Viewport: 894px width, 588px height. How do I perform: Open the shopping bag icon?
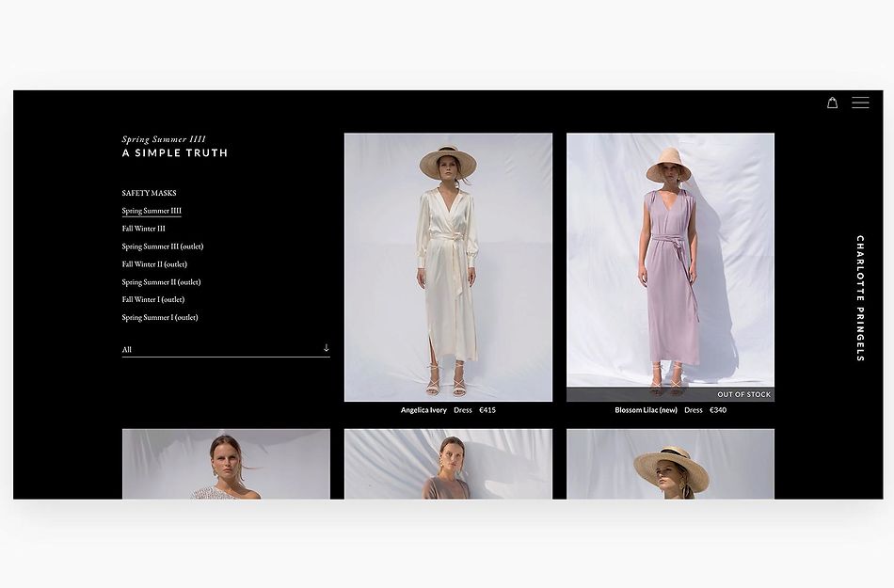(x=832, y=103)
